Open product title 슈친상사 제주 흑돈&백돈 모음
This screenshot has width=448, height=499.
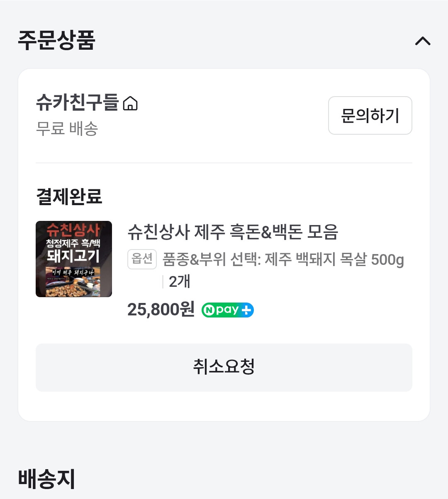[233, 232]
